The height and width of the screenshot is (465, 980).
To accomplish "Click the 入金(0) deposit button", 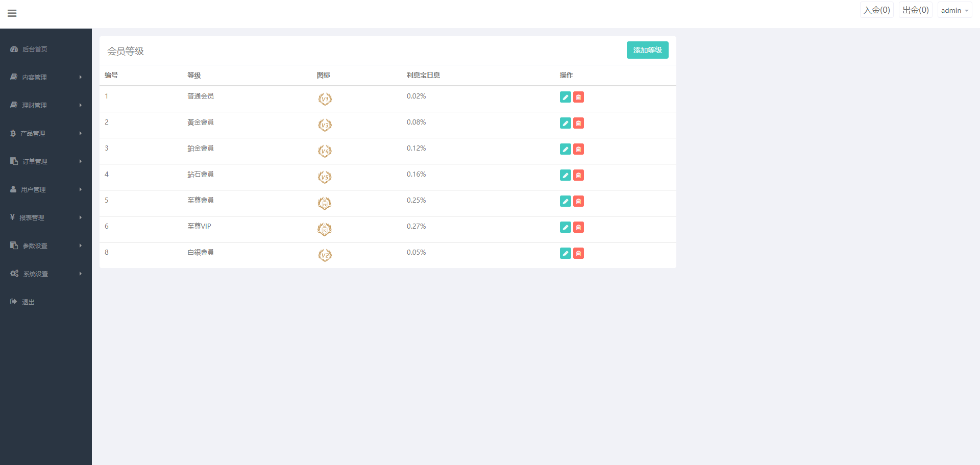I will (876, 10).
